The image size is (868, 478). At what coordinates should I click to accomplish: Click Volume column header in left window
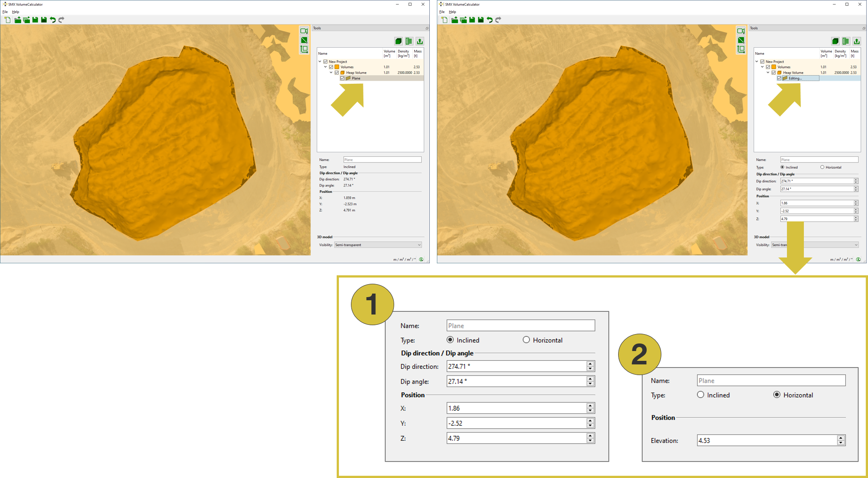click(x=389, y=53)
